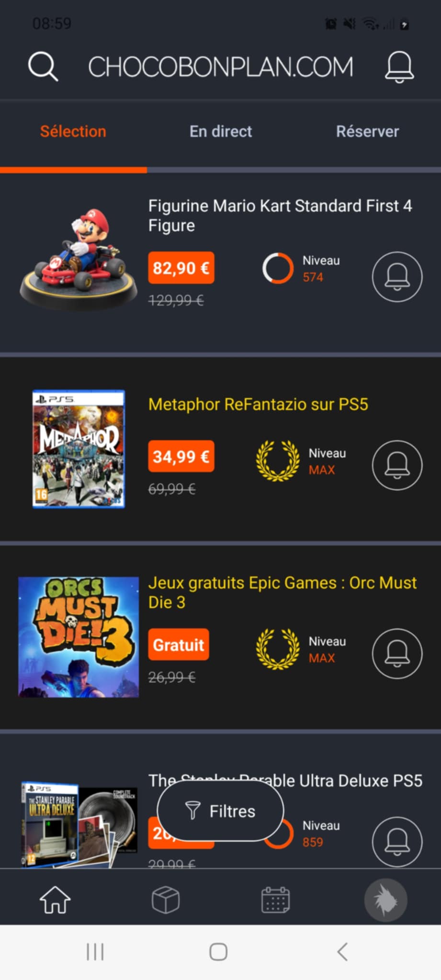Click the Gratuit price badge

(179, 645)
